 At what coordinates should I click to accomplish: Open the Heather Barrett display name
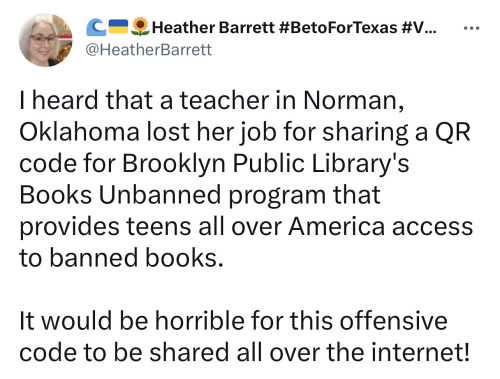click(x=213, y=27)
